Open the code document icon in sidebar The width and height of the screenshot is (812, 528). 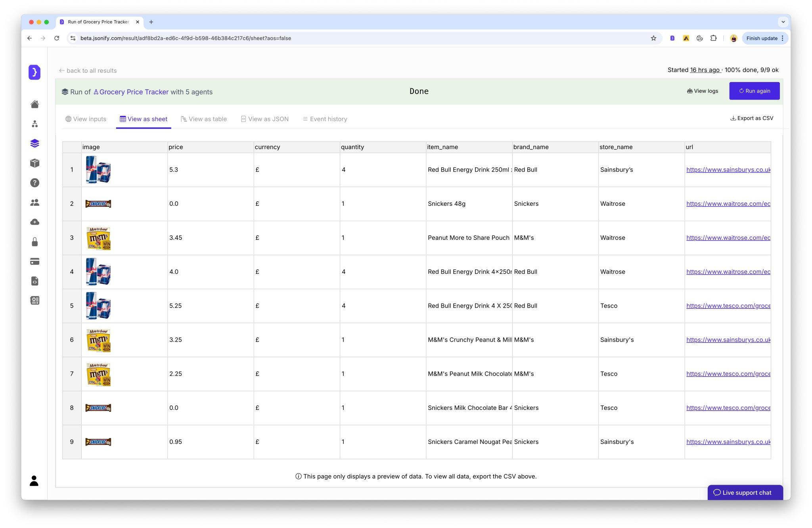click(34, 281)
